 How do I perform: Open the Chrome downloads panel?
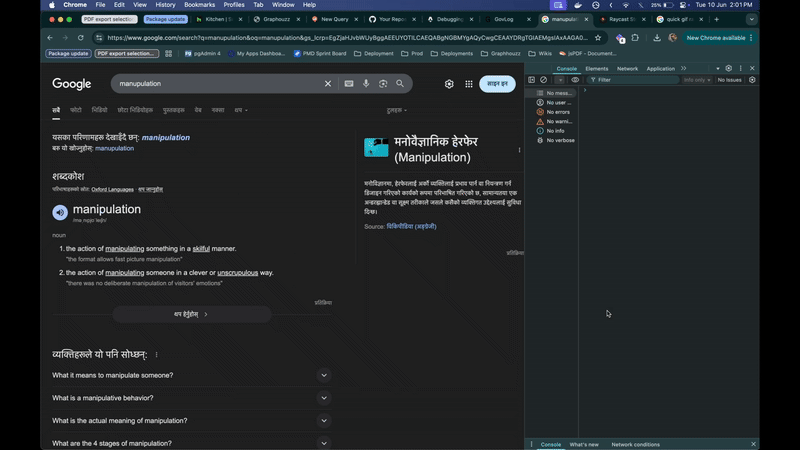tap(657, 38)
